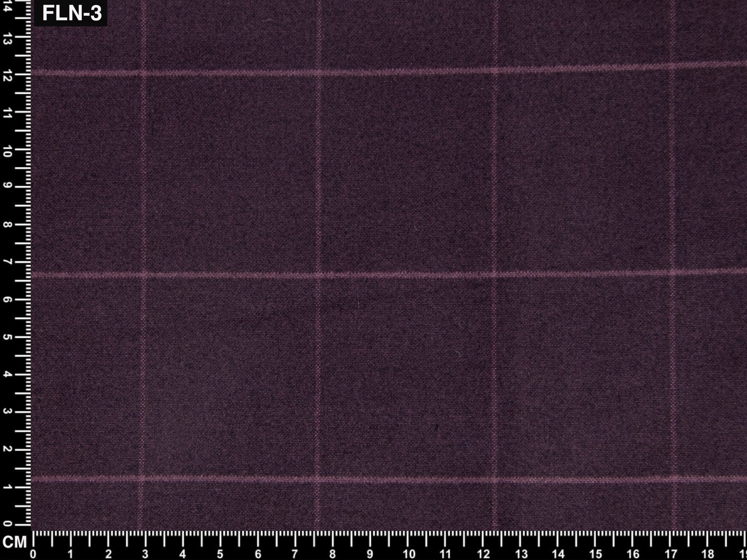The height and width of the screenshot is (560, 747).
Task: Click the number 12 on the left ruler
Action: 8,75
